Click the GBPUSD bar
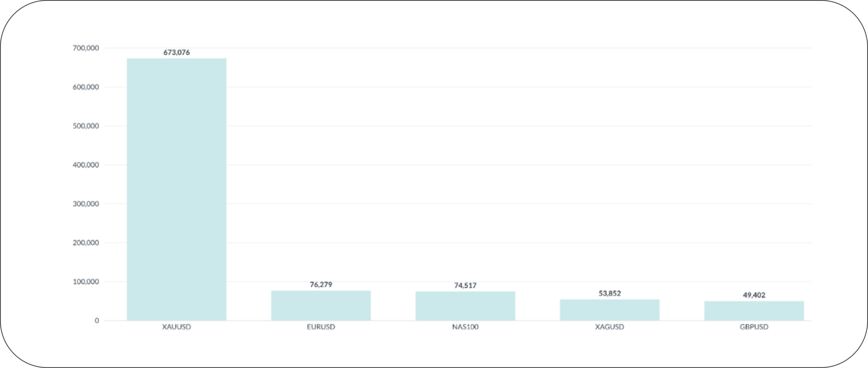The image size is (868, 368). click(x=754, y=311)
